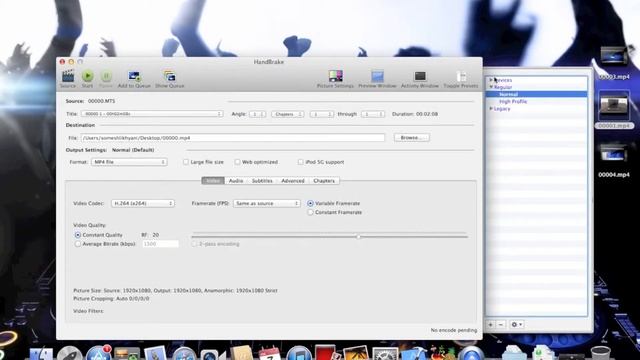Click Picture Size 1920x1080 info text
The height and width of the screenshot is (360, 640).
[x=175, y=291]
